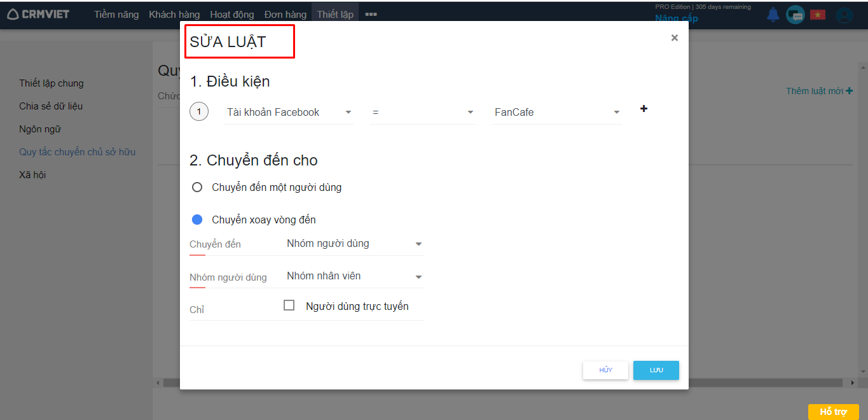868x420 pixels.
Task: Open the Nhóm nhân viên dropdown
Action: click(354, 276)
